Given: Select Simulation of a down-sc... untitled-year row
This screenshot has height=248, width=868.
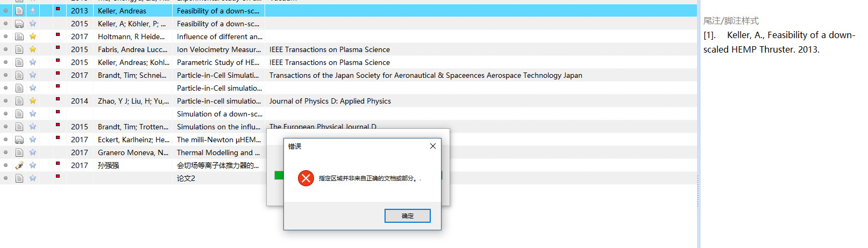Looking at the screenshot, I should [x=348, y=114].
